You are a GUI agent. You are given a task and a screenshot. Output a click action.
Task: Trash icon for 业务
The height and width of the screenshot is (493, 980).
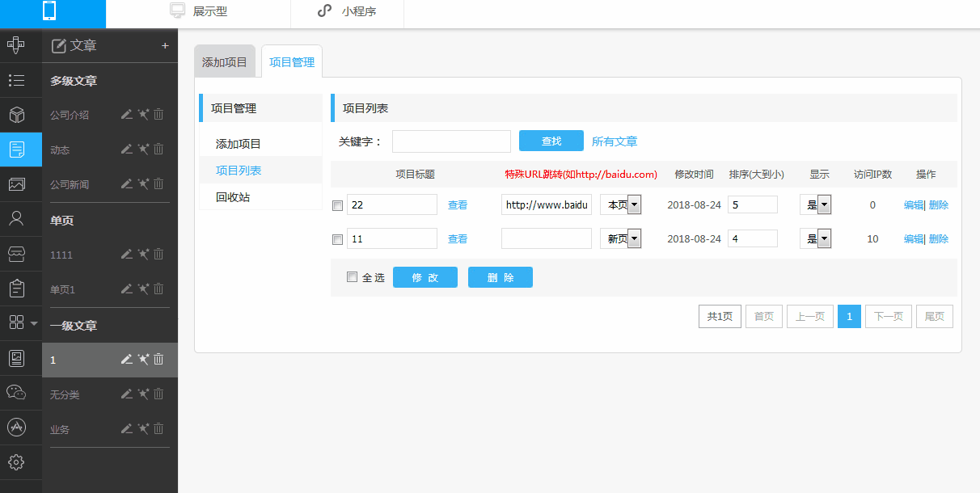(158, 428)
